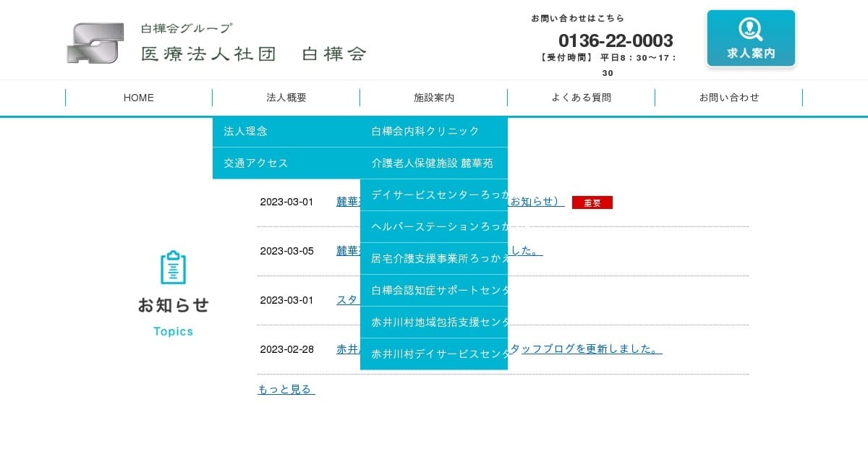Go to HOME in navigation bar
The image size is (868, 457).
[139, 98]
